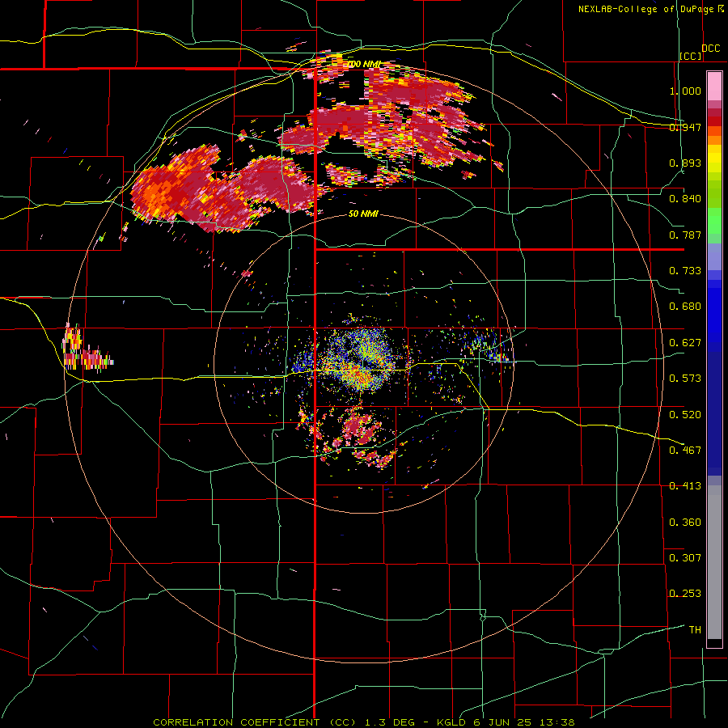Click the 0.253 legend value
The image size is (728, 728).
(685, 594)
